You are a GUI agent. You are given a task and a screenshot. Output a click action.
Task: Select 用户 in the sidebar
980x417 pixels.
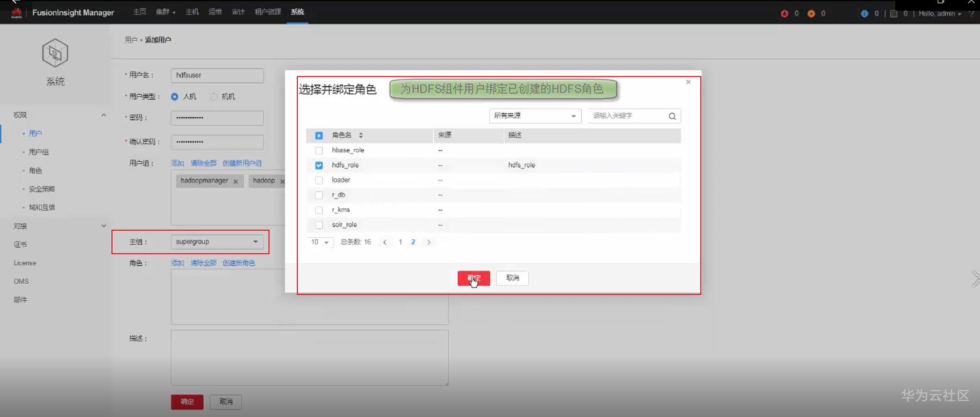(35, 133)
